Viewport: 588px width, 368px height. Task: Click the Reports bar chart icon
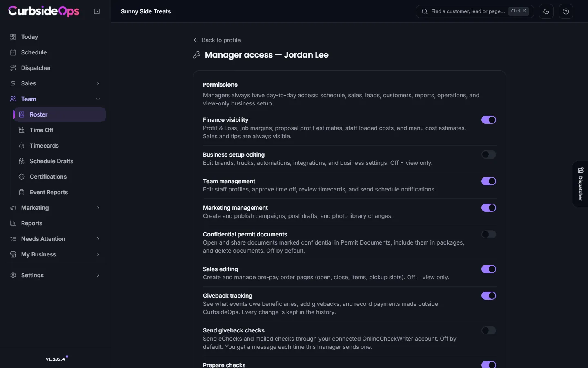tap(13, 223)
